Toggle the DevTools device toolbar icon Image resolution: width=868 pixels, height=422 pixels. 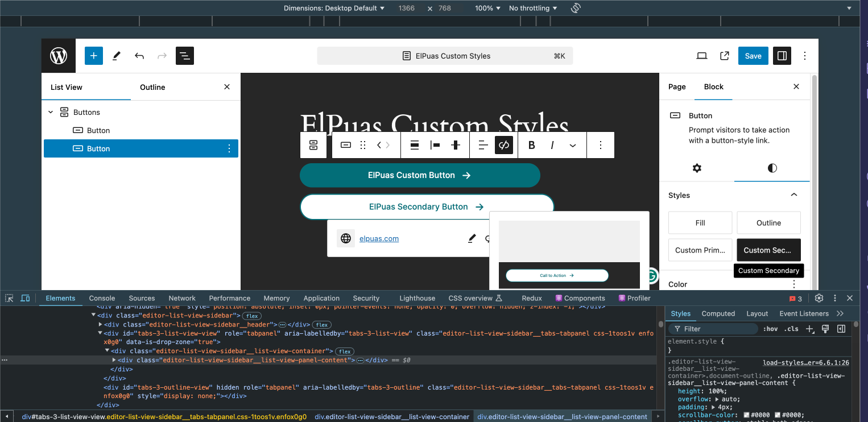coord(25,298)
